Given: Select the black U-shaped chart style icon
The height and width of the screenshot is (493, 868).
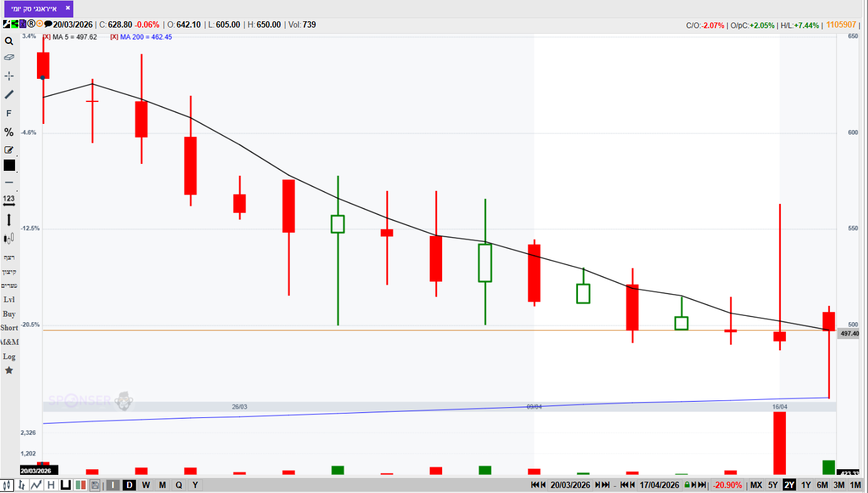Looking at the screenshot, I should 65,485.
